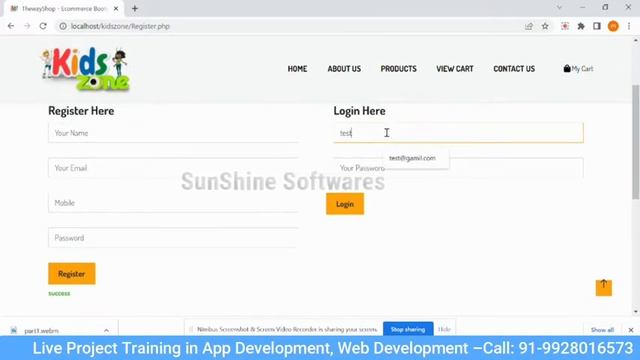Click the My Cart bag icon

pos(567,68)
